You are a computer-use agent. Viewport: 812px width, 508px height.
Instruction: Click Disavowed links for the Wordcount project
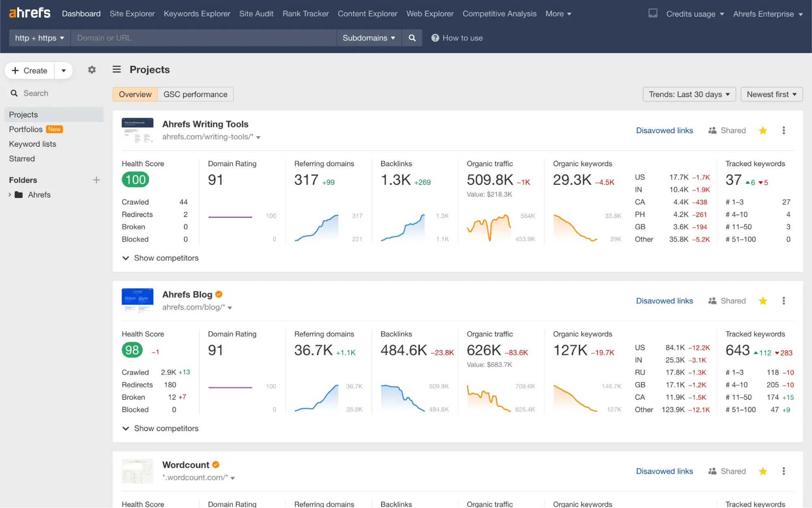pyautogui.click(x=664, y=471)
